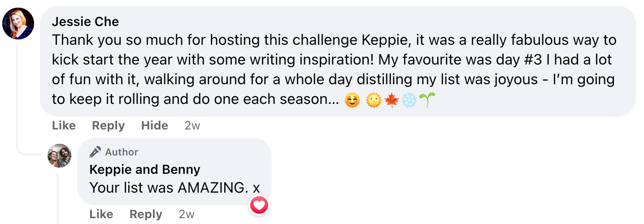Click the smiling face emoji
The width and height of the screenshot is (644, 224).
(x=352, y=101)
